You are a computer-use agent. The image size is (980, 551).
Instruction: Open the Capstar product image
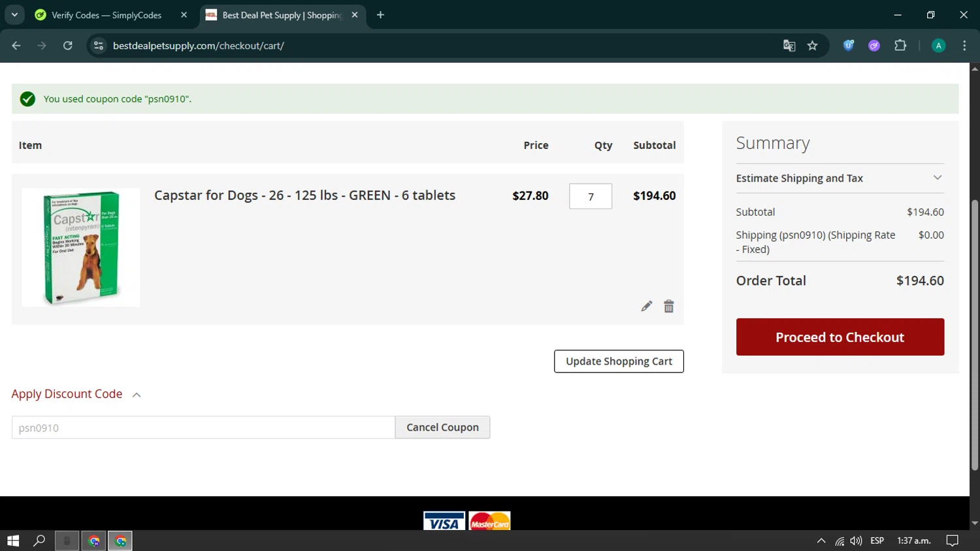coord(81,248)
